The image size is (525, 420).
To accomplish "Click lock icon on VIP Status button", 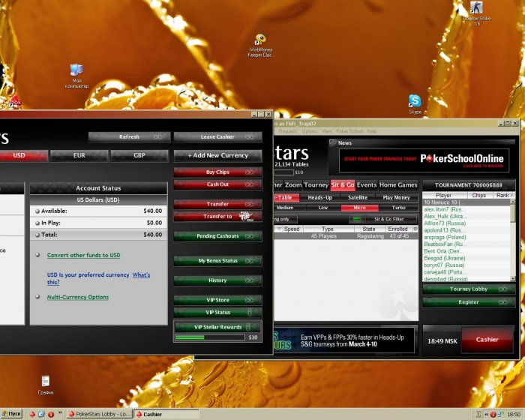I will (250, 313).
